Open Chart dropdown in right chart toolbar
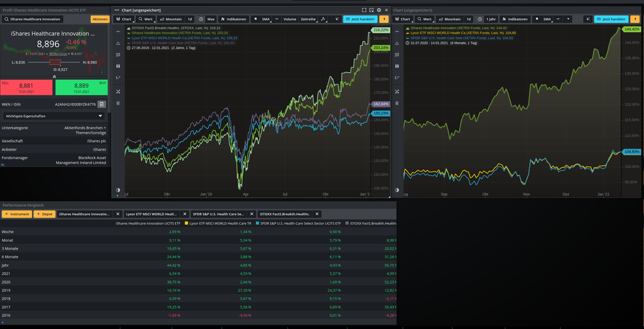The height and width of the screenshot is (329, 644). coord(402,19)
